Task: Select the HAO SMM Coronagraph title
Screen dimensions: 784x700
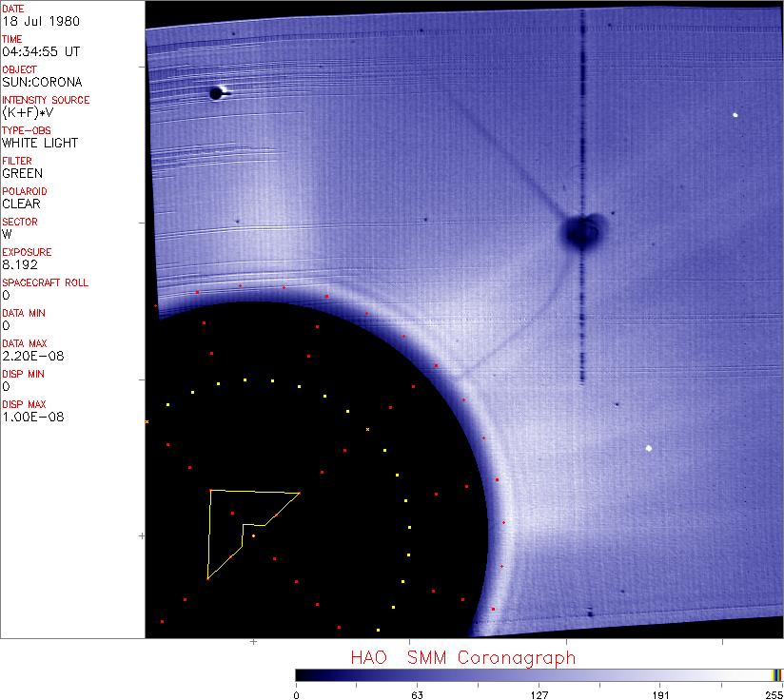Action: (x=462, y=658)
